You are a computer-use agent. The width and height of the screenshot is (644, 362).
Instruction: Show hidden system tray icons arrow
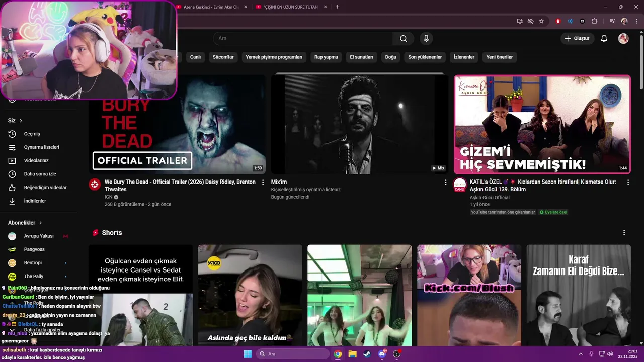[x=580, y=354]
